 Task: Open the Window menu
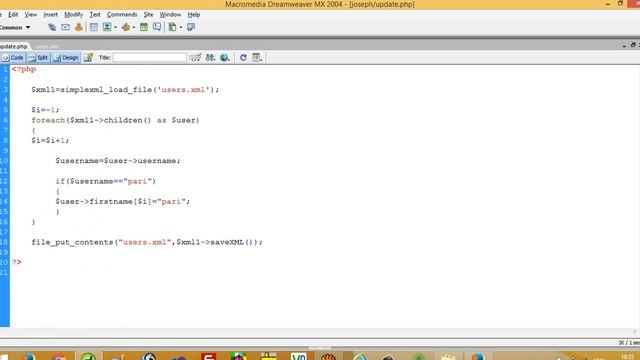pyautogui.click(x=170, y=14)
